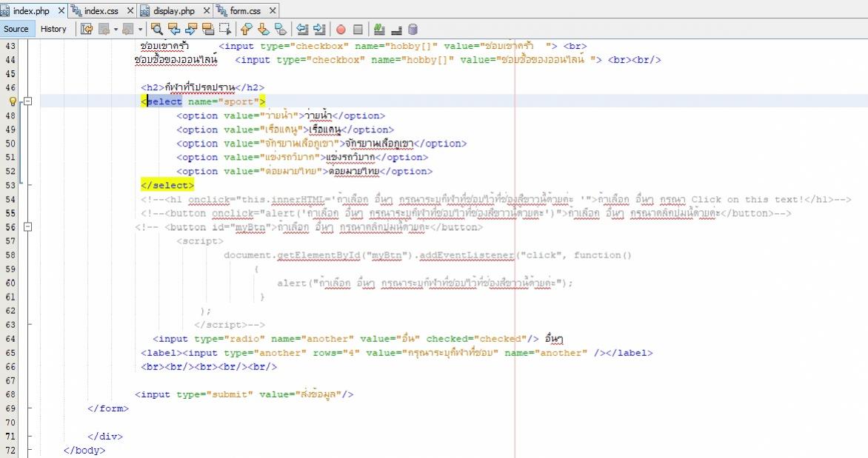Viewport: 868px width, 458px height.
Task: Open the Back history dropdown arrow
Action: point(116,30)
